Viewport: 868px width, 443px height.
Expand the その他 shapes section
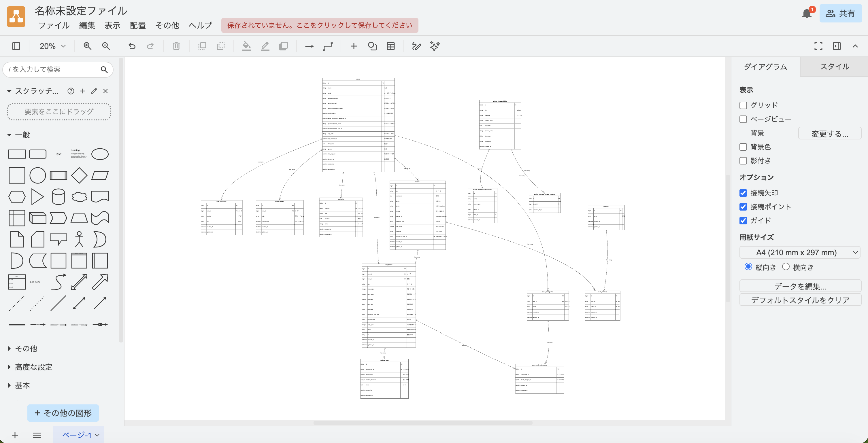(x=26, y=348)
